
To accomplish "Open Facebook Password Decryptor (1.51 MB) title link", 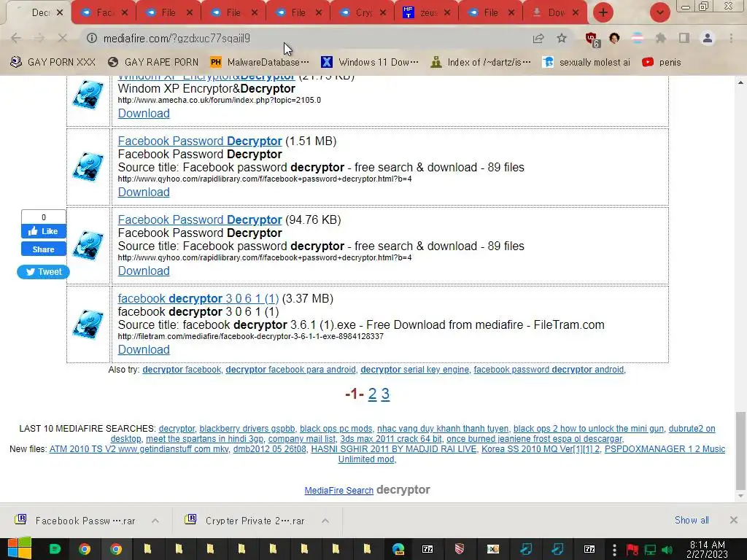I will [x=200, y=141].
